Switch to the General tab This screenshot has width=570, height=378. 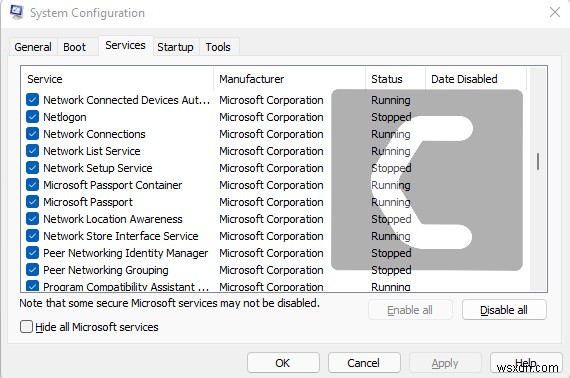33,47
